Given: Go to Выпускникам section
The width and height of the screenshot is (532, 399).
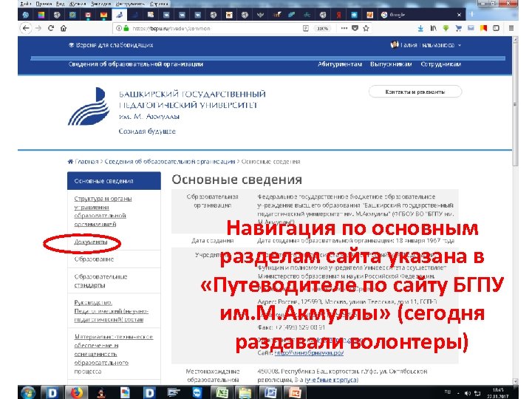Looking at the screenshot, I should point(391,64).
